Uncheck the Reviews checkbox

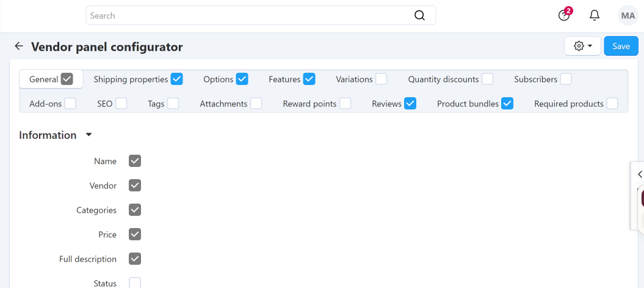410,103
